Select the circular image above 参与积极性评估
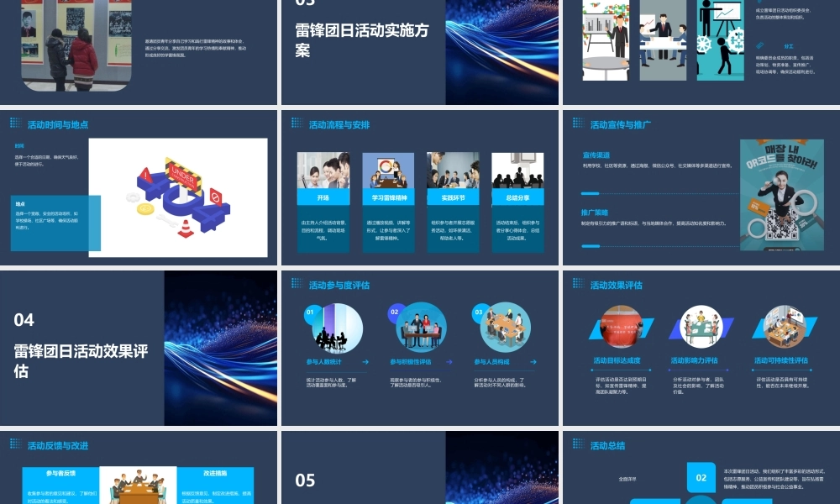 point(421,328)
